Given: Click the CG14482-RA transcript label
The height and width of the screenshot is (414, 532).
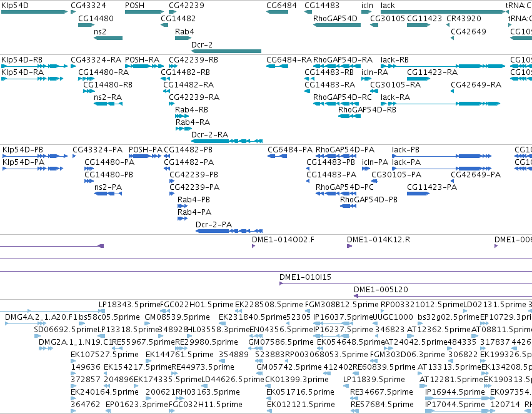Looking at the screenshot, I should point(189,85).
